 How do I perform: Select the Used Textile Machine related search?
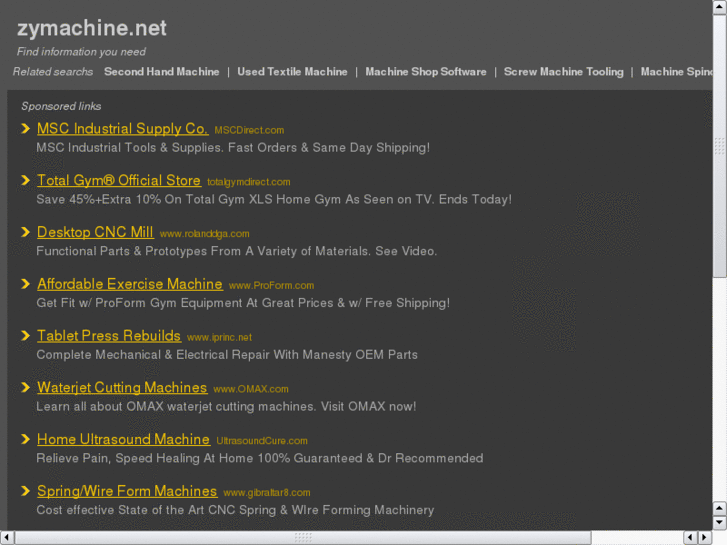coord(292,72)
